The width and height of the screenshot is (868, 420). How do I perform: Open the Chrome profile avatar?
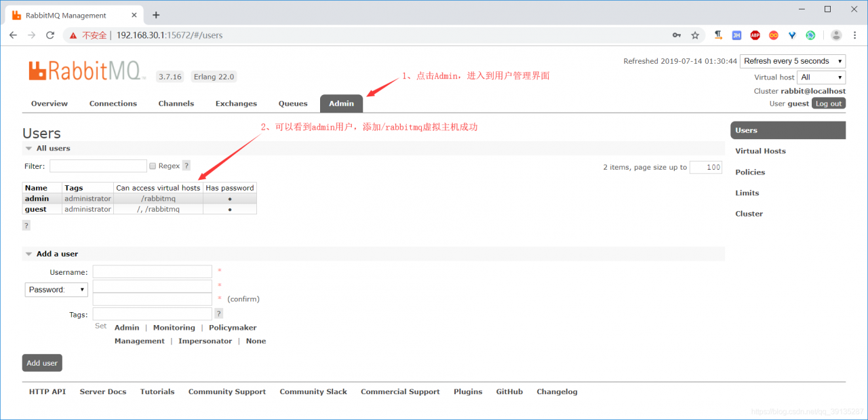(x=836, y=35)
